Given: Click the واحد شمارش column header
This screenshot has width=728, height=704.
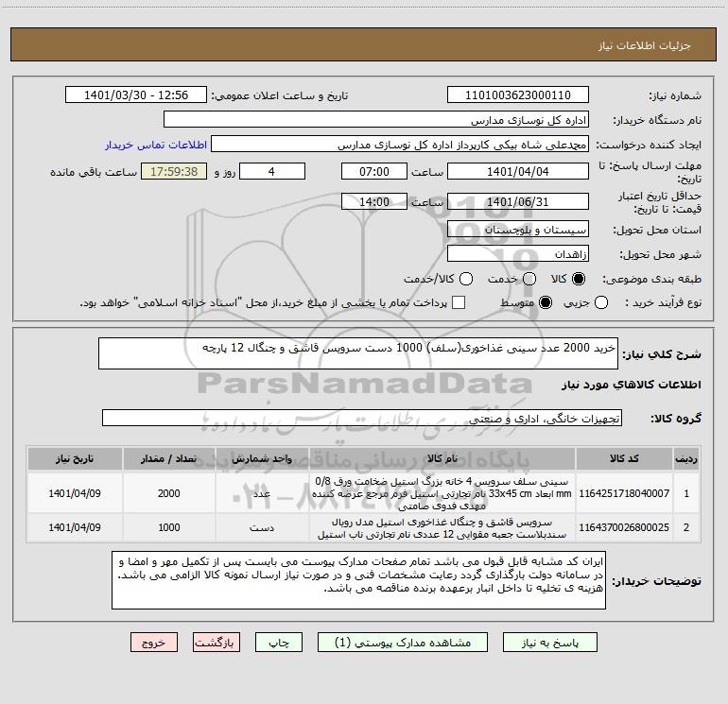Looking at the screenshot, I should [x=262, y=458].
